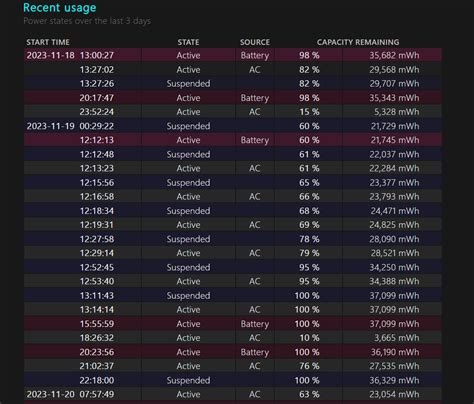Viewport: 474px width, 404px height.
Task: Select the 65 % capacity cell
Action: (x=309, y=183)
